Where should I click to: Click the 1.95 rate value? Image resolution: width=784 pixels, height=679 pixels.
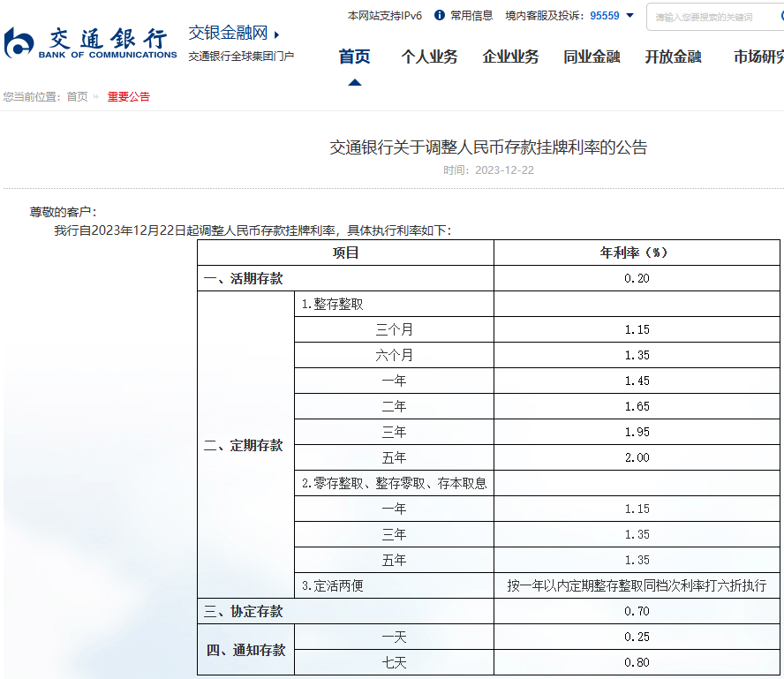637,432
